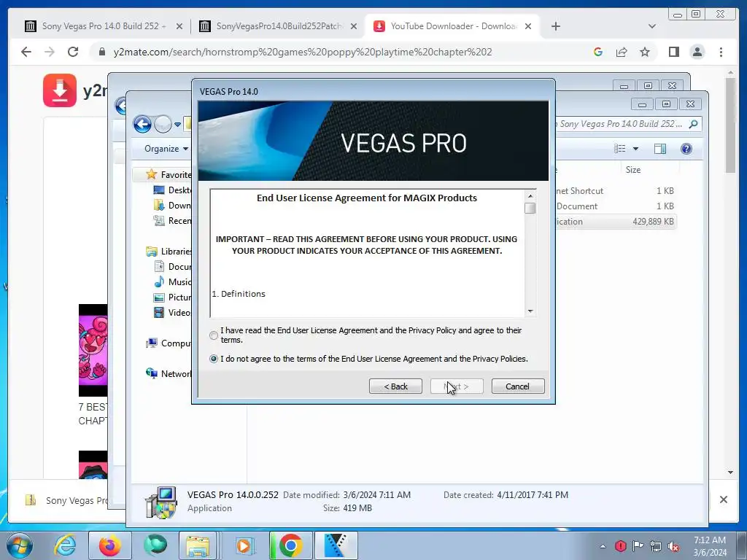Dismiss the Chrome download bar

coord(723,499)
